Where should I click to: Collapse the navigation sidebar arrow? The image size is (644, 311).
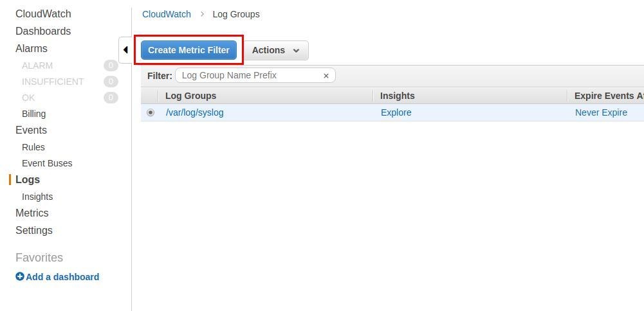coord(125,50)
